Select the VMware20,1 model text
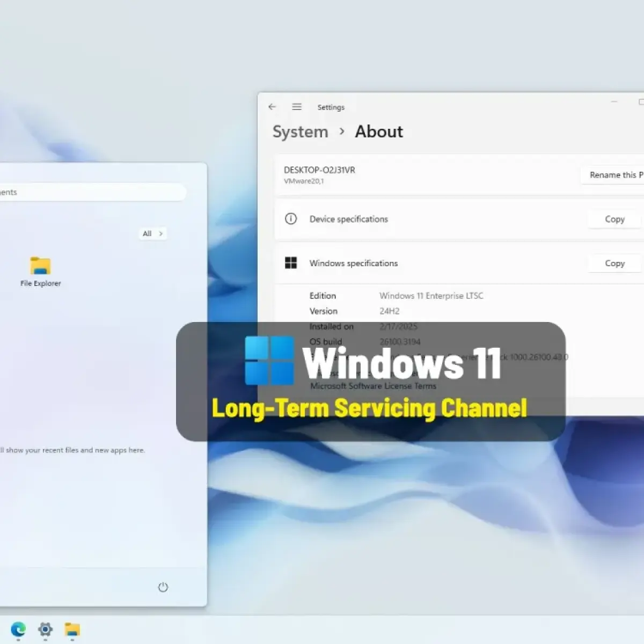Screen dimensions: 644x644 304,181
